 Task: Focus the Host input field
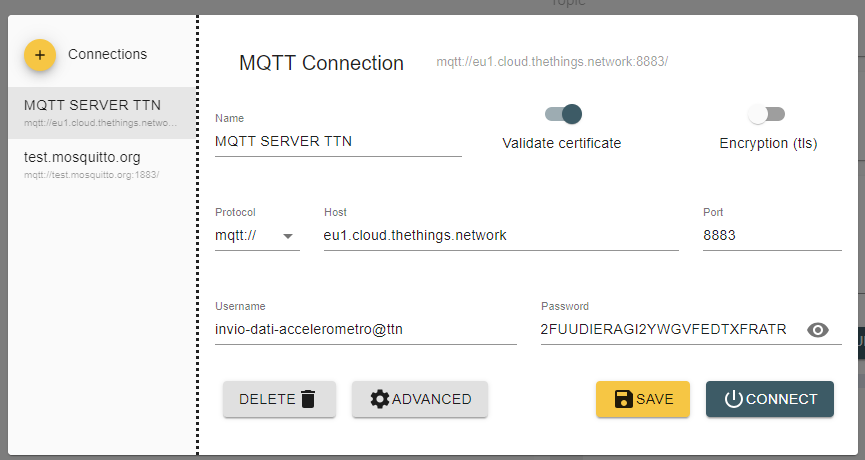[x=500, y=236]
